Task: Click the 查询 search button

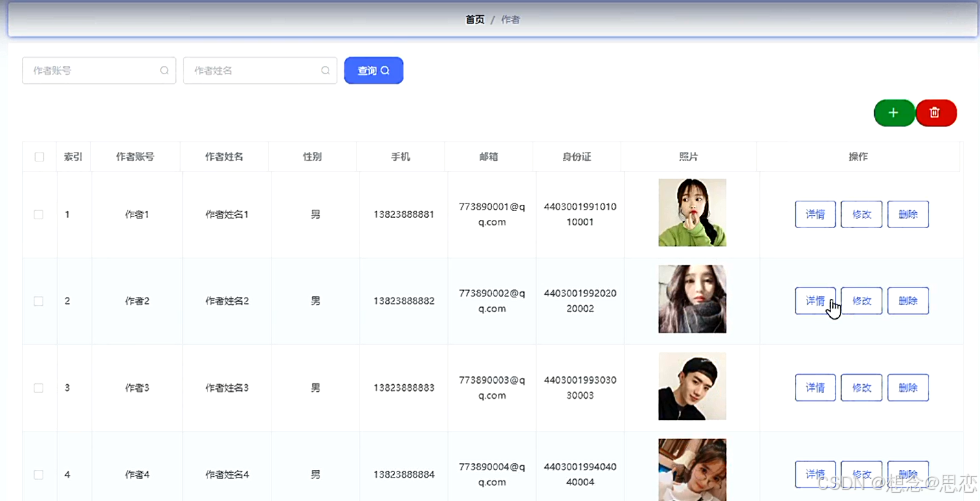Action: coord(374,71)
